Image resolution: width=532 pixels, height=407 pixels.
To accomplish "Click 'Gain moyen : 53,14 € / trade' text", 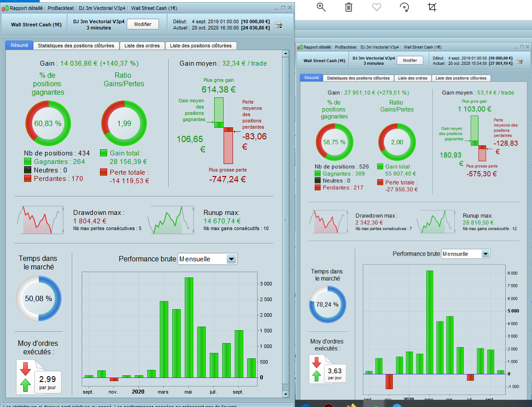I will pyautogui.click(x=478, y=93).
